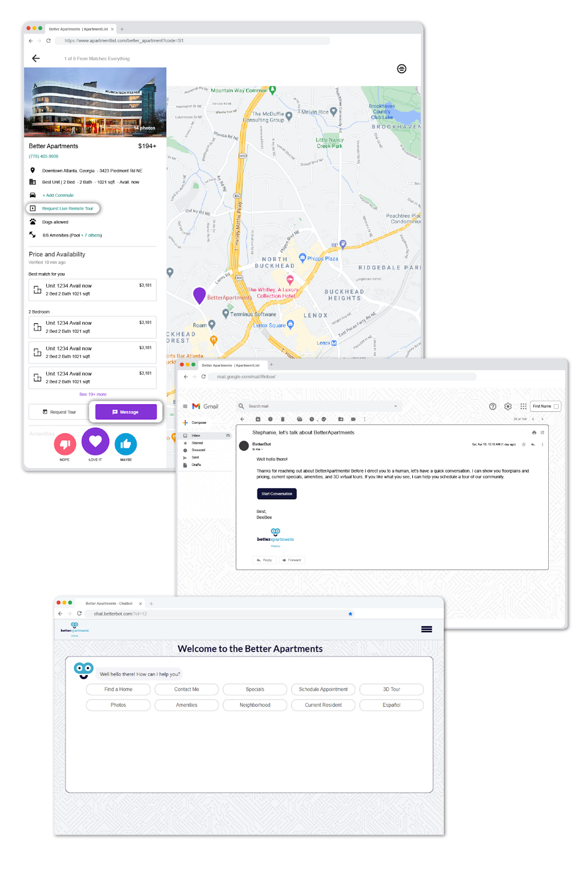Report the Gmail message as spam

tap(270, 419)
